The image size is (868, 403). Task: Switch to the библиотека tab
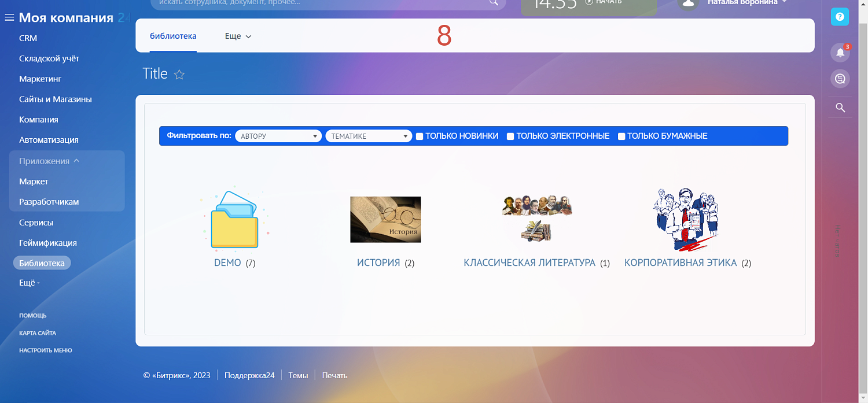[173, 35]
